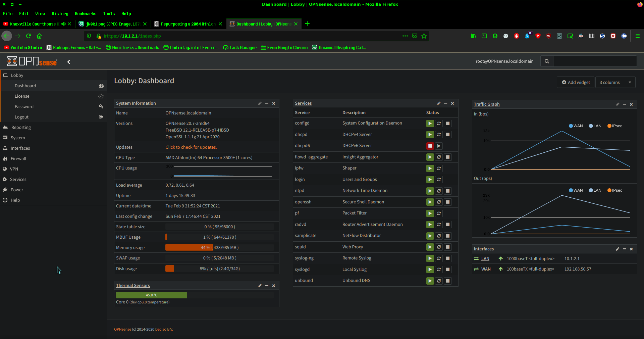Open the Bookmarks menu
Viewport: 644px width, 339px height.
(85, 14)
